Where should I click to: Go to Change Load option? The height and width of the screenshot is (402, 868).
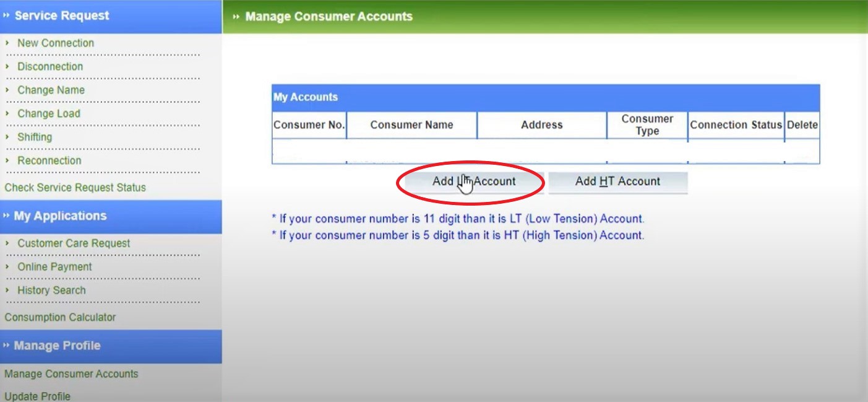49,114
